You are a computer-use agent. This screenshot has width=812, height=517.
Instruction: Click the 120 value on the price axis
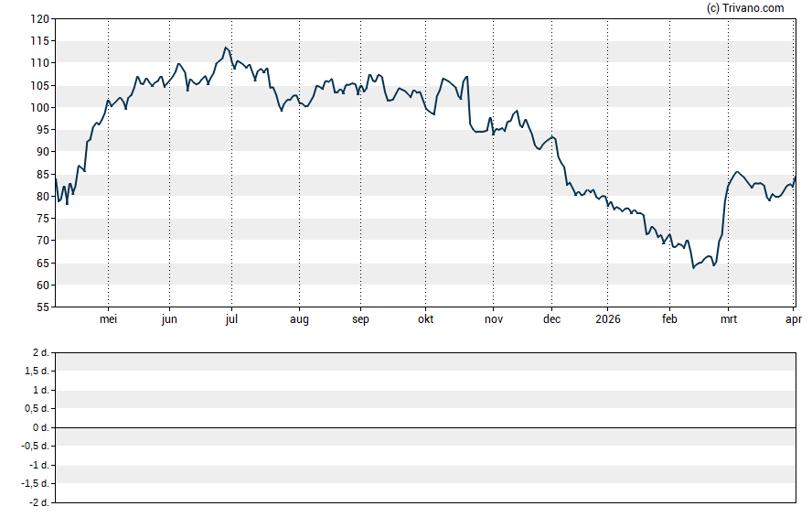(39, 18)
